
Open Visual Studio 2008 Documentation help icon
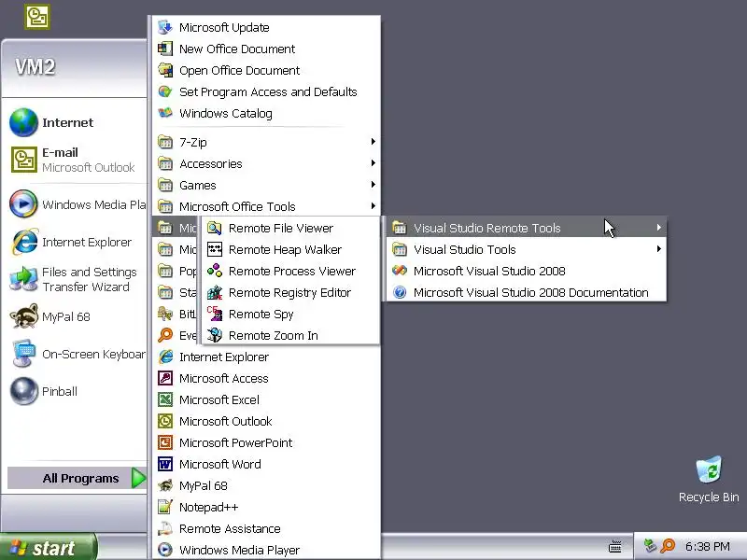click(400, 292)
